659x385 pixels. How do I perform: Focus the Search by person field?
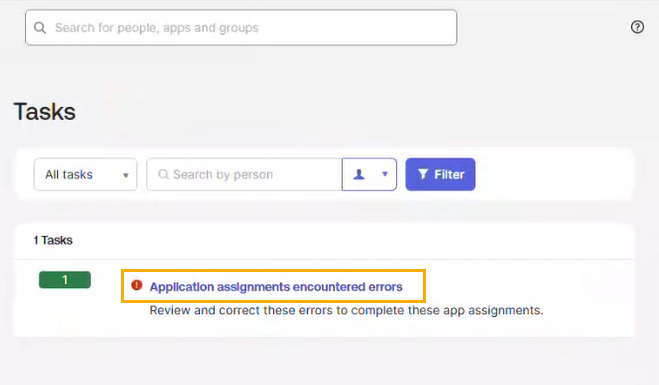pyautogui.click(x=244, y=174)
